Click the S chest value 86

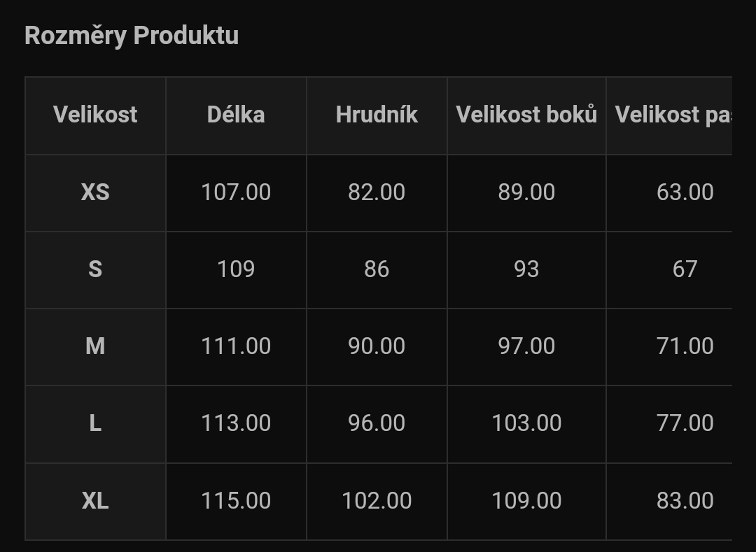377,269
